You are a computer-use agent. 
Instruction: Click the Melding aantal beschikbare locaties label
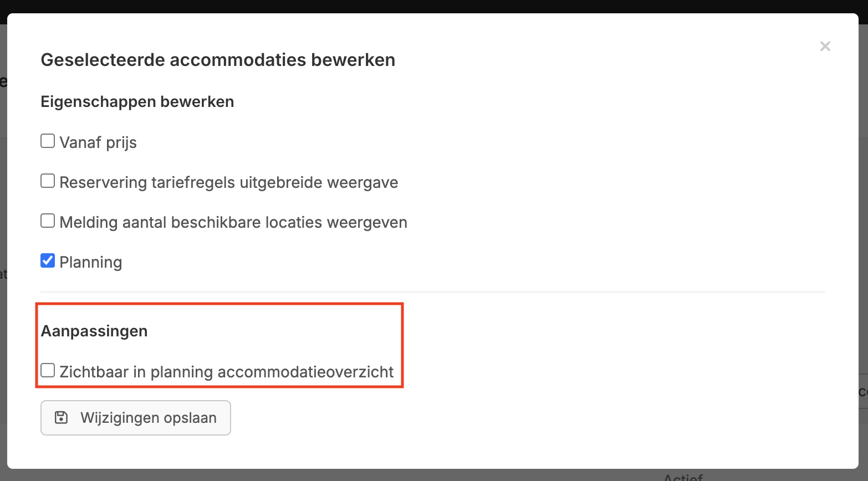coord(233,223)
